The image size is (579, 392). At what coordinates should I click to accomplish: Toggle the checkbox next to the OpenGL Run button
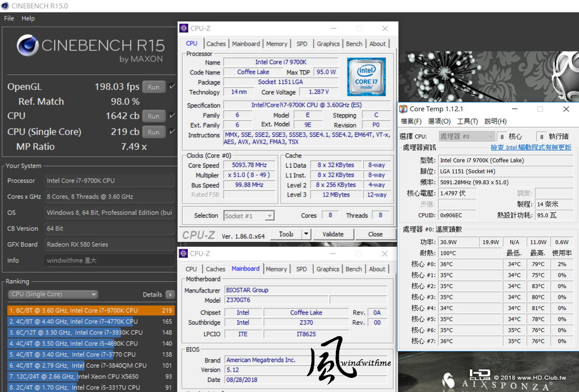click(172, 87)
